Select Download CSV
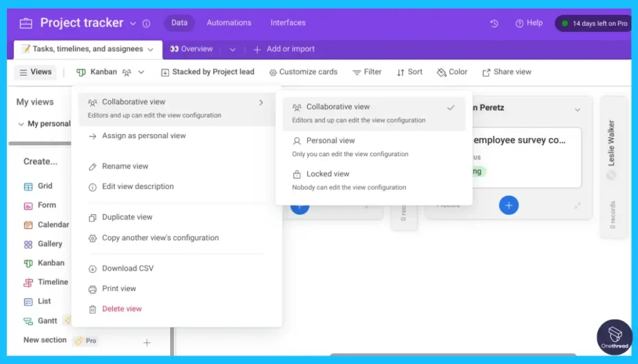Image resolution: width=638 pixels, height=364 pixels. coord(121,268)
